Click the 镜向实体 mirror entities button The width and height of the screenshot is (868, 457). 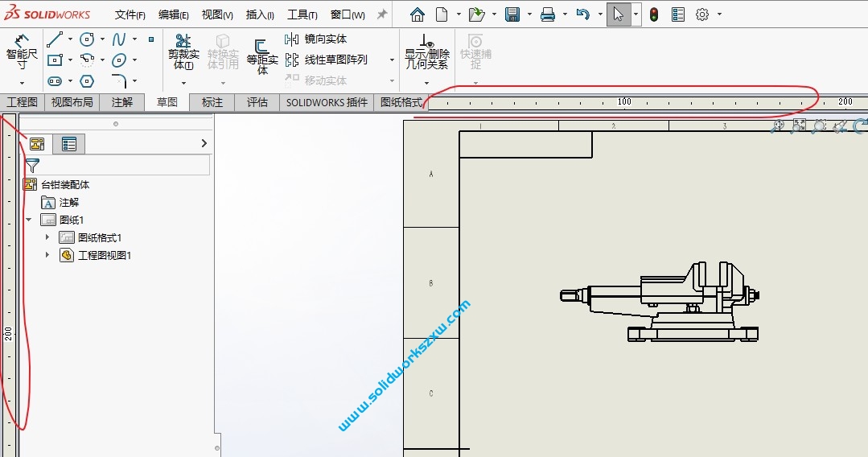tap(317, 39)
